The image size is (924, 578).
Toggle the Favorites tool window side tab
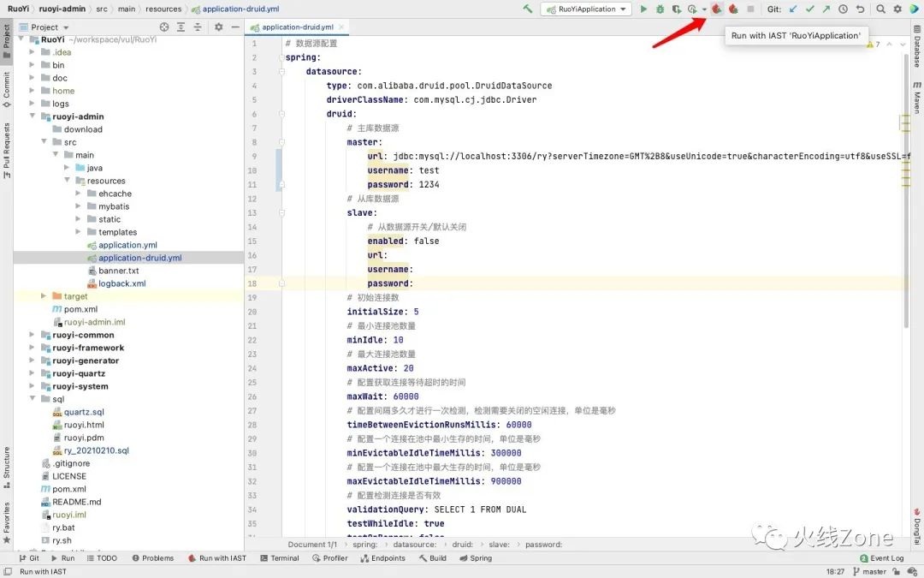point(7,522)
